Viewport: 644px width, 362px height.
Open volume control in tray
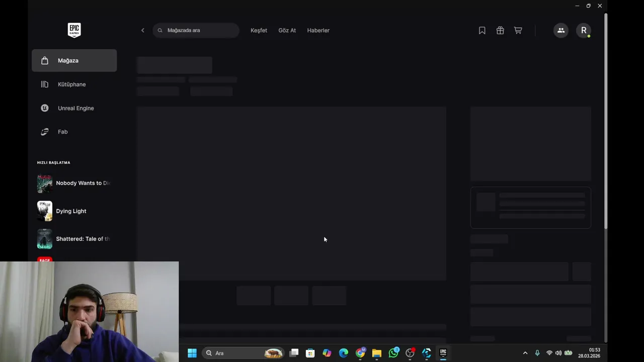558,353
